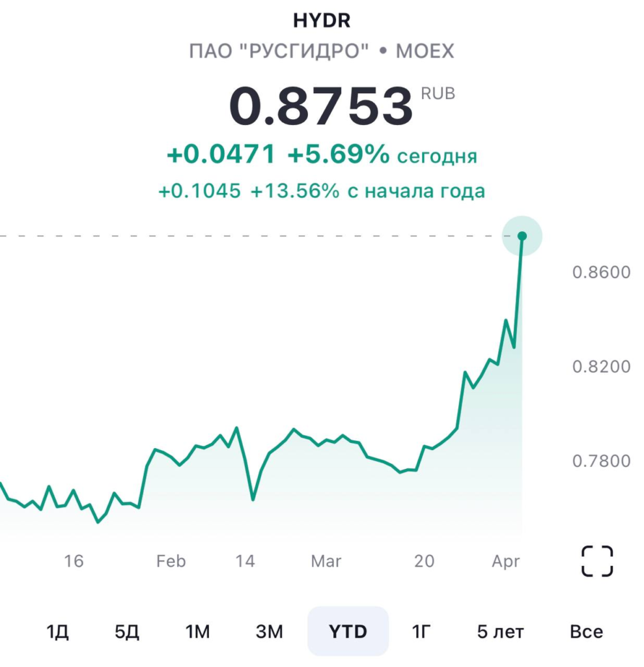Display the 5 лет price history
The width and height of the screenshot is (644, 667).
500,631
